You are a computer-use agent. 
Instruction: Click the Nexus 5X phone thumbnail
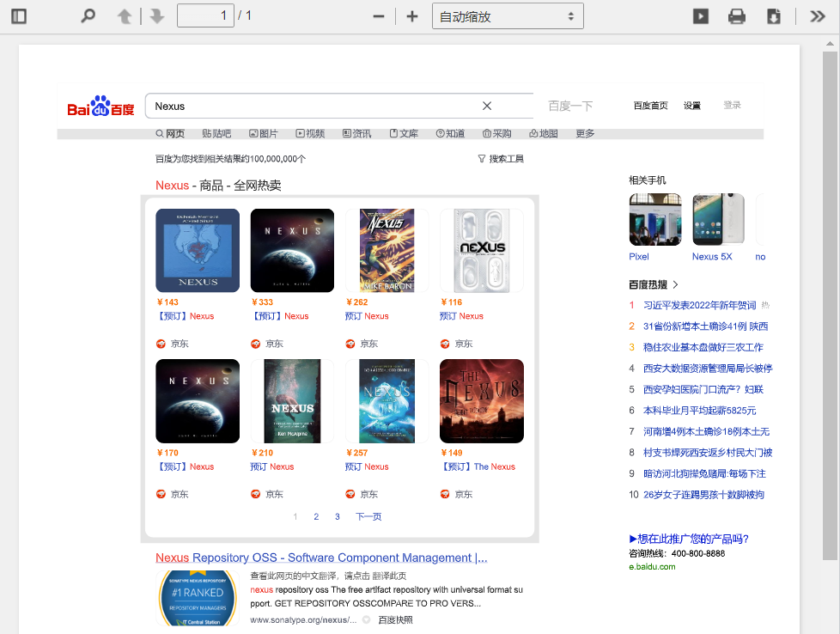click(x=718, y=220)
